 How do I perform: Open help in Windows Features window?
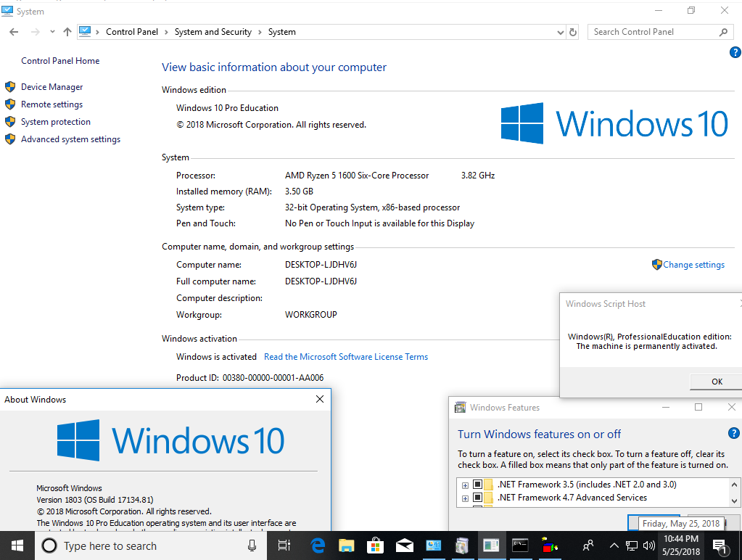(x=733, y=433)
